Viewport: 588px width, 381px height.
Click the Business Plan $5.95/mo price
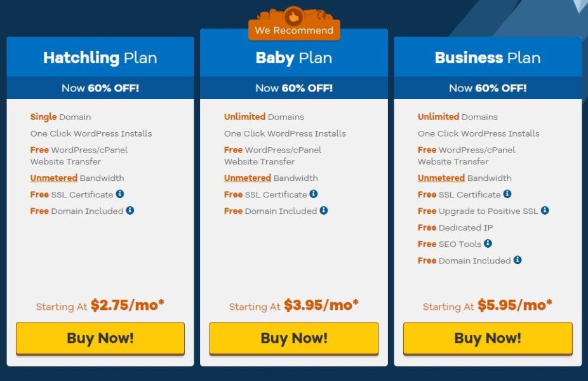pyautogui.click(x=515, y=305)
